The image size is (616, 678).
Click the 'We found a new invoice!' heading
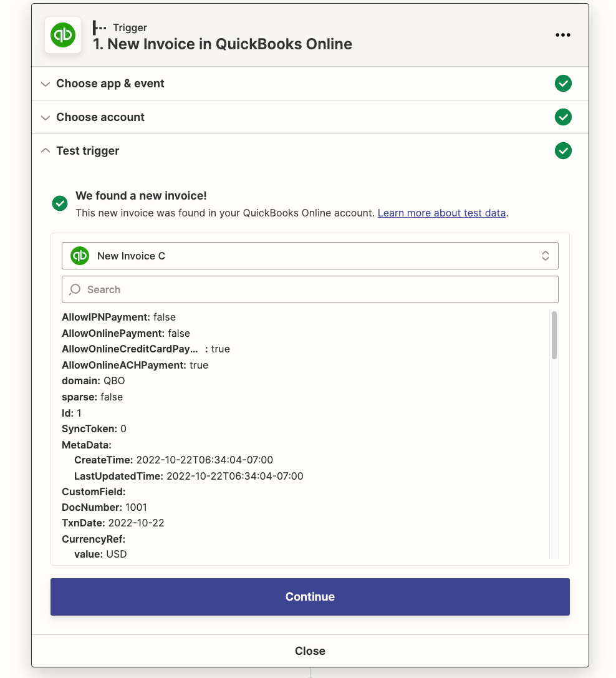coord(141,196)
